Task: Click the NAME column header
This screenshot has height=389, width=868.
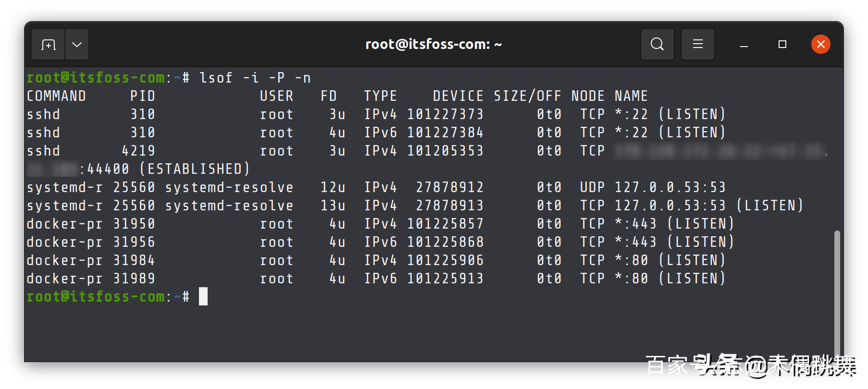Action: point(631,96)
